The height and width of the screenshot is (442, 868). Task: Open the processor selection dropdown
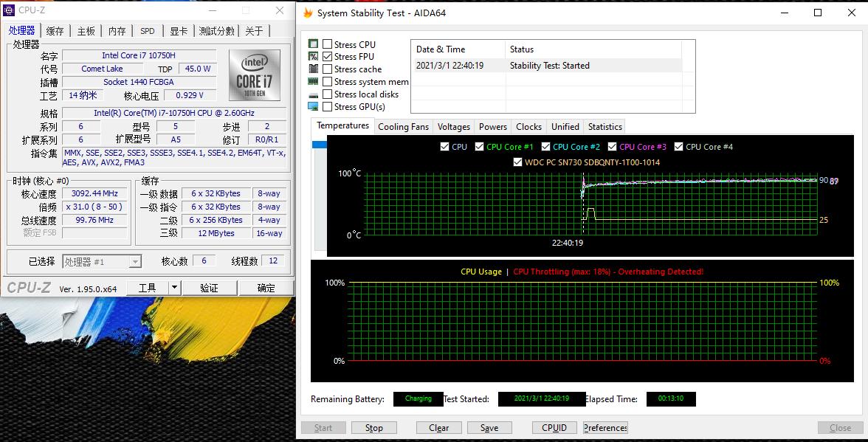134,261
